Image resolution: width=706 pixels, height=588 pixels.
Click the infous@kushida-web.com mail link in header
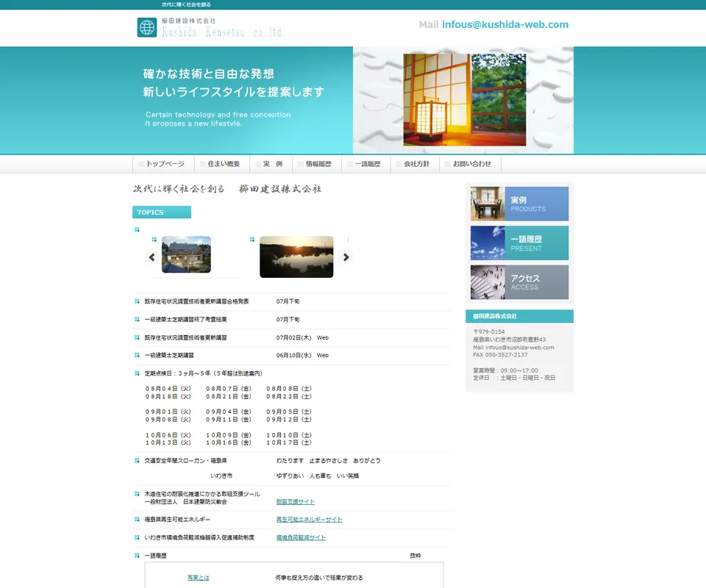tap(505, 25)
